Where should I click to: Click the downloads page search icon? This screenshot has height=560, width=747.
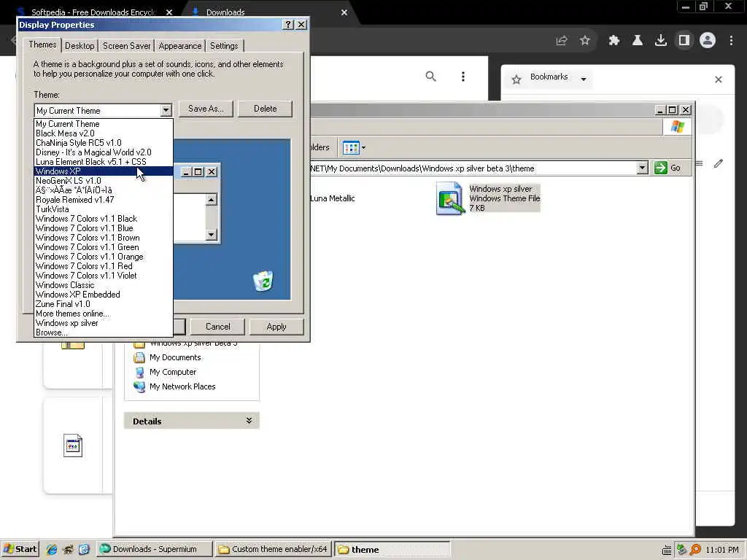click(x=430, y=76)
